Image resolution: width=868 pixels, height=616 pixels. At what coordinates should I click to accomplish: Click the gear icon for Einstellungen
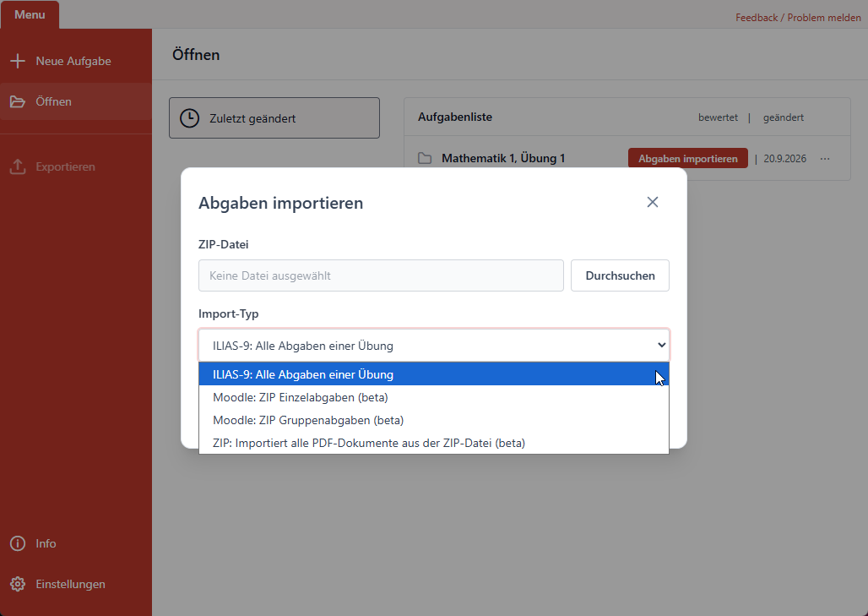[18, 584]
